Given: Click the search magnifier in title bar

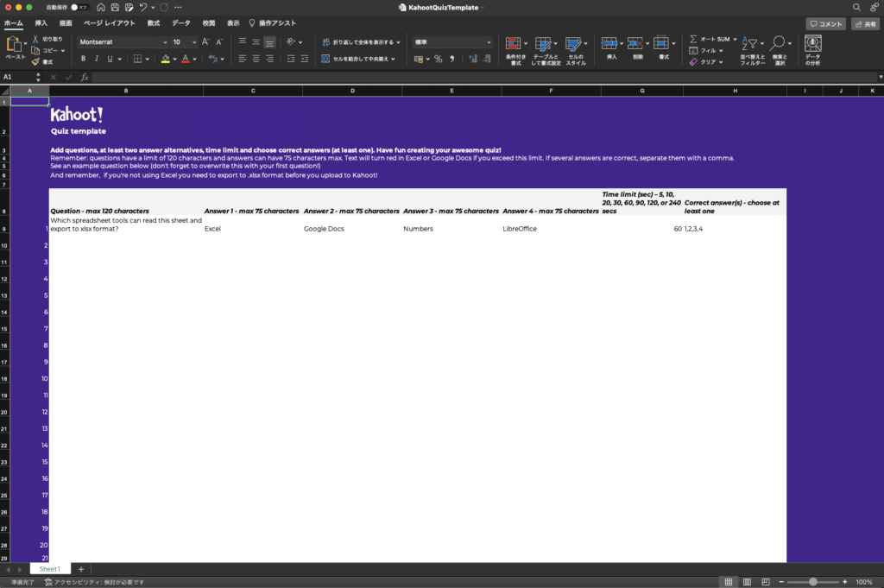Looking at the screenshot, I should (856, 7).
